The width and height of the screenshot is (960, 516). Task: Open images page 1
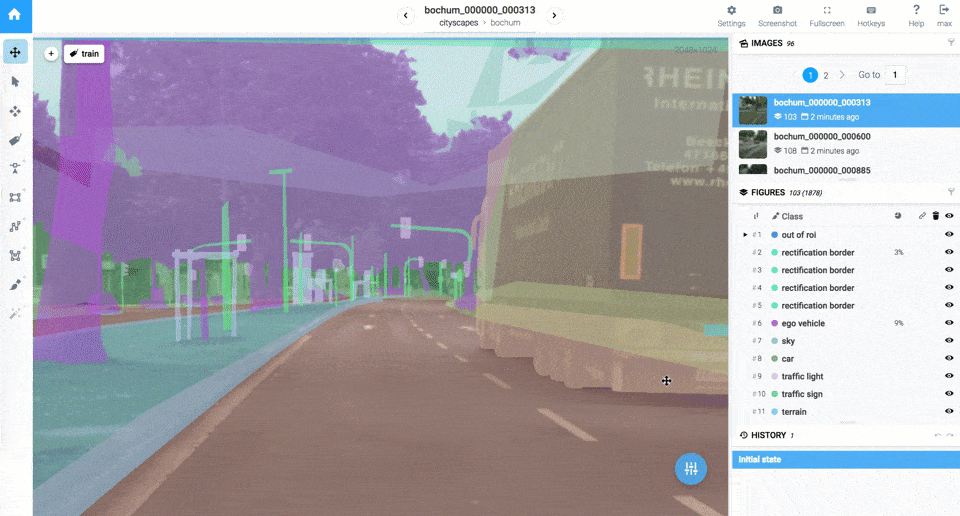[810, 75]
